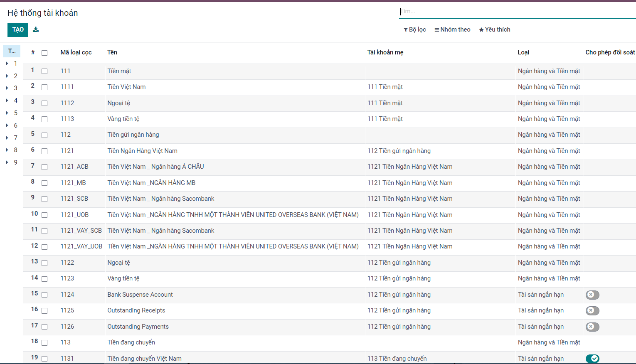The image size is (636, 364).
Task: Toggle reconciliation for Outstanding Payments row
Action: point(592,327)
